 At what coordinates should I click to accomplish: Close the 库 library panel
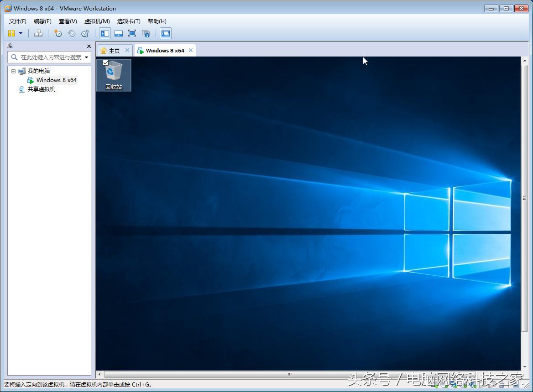coord(89,46)
